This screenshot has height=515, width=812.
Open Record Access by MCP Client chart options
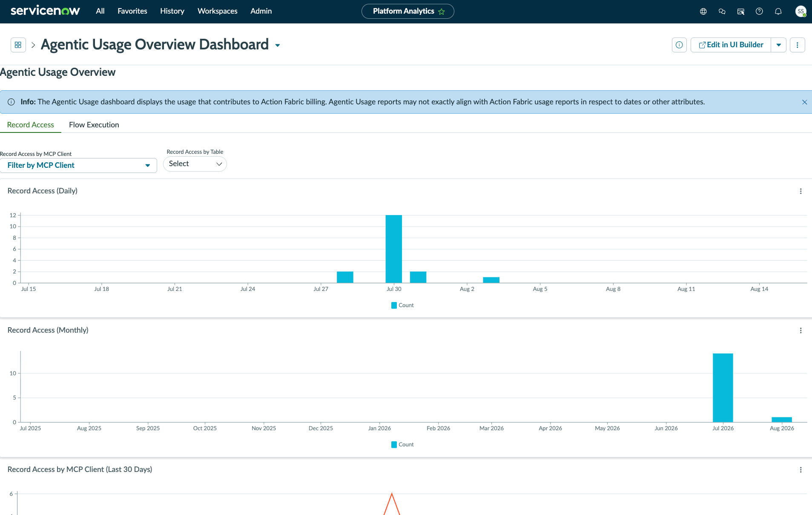pos(801,470)
